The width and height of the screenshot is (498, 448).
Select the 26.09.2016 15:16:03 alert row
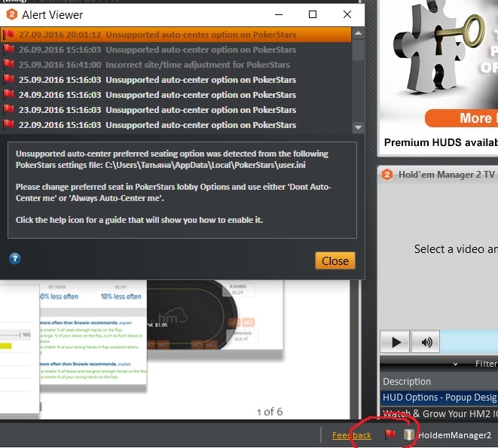(x=176, y=50)
